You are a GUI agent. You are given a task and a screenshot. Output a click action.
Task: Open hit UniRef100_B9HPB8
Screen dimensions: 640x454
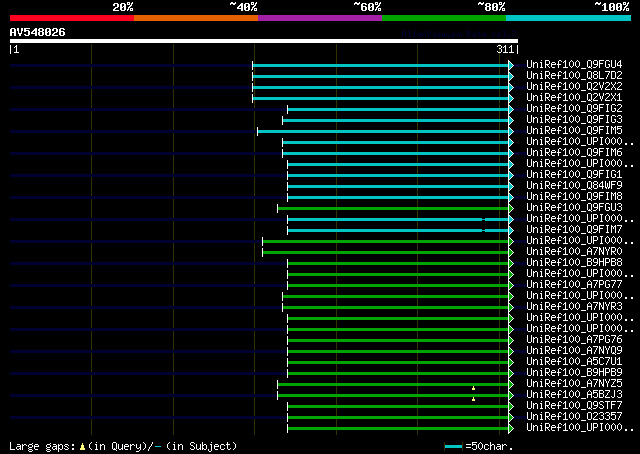[574, 263]
